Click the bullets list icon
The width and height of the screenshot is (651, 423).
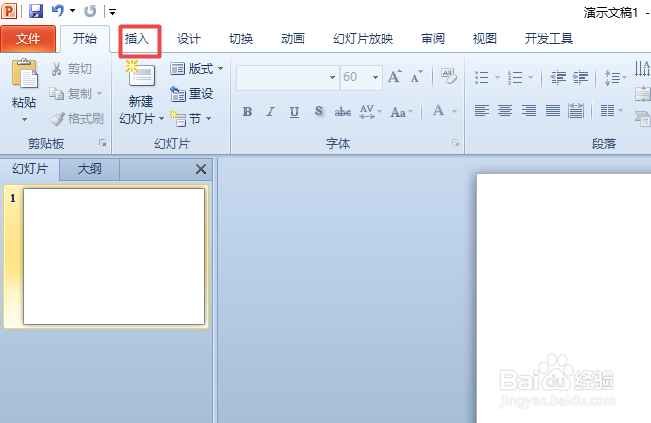[x=482, y=78]
